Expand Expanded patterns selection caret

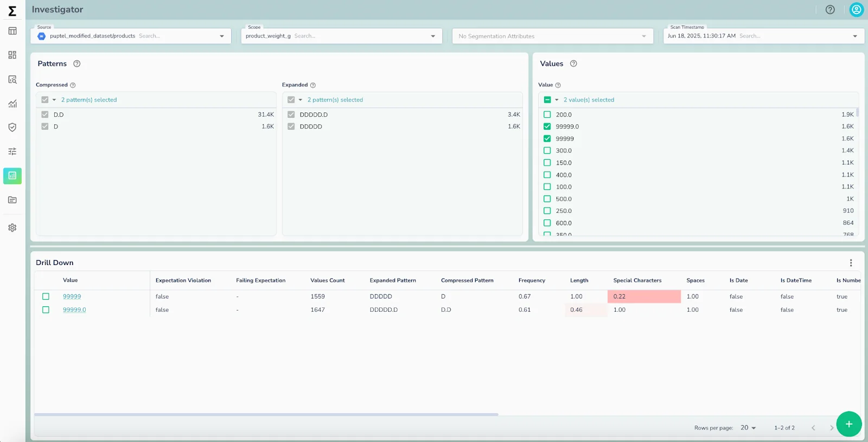point(301,100)
